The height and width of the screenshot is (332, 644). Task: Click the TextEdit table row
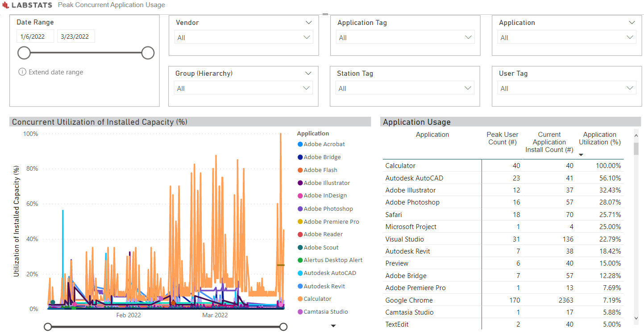coord(503,324)
